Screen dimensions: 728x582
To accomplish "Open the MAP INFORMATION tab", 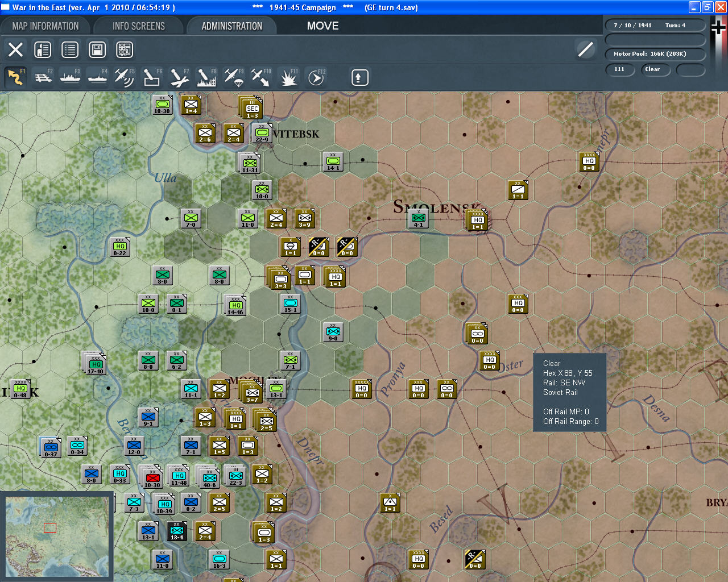I will coord(45,26).
